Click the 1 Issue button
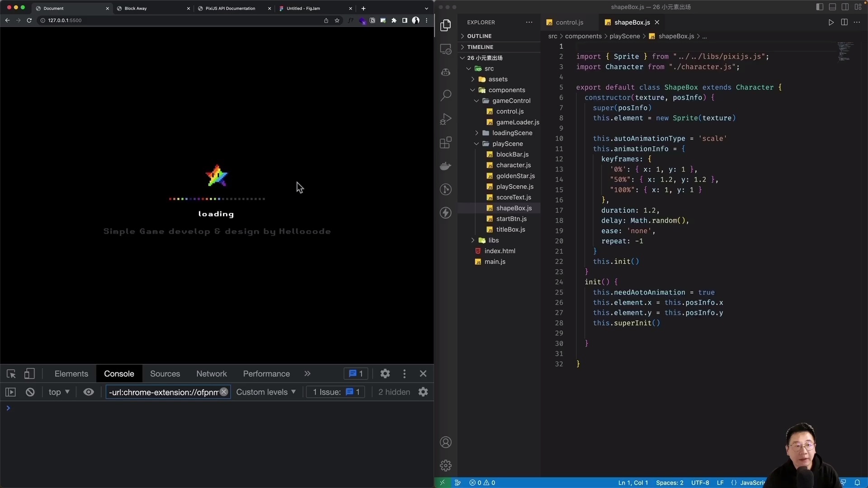This screenshot has width=868, height=488. [x=336, y=392]
